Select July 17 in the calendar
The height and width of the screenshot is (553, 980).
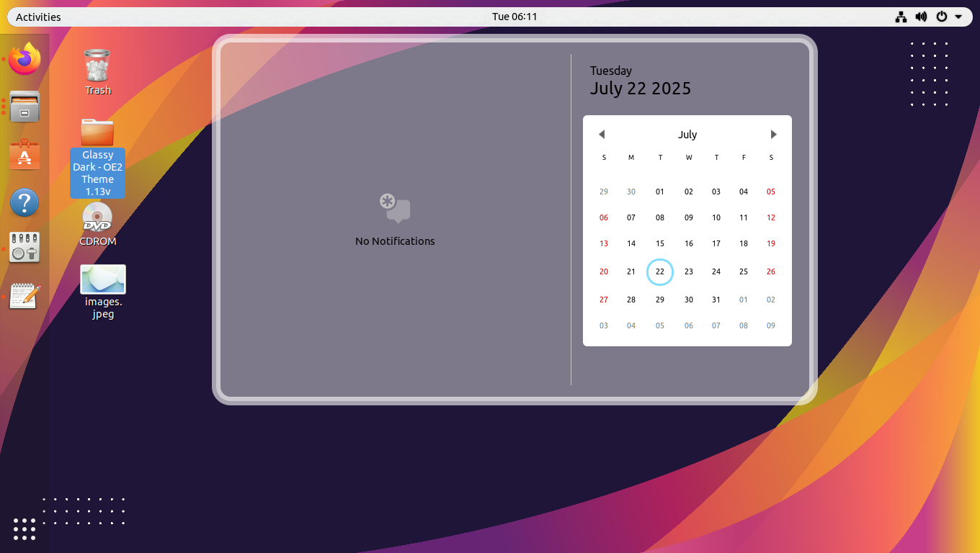pos(716,244)
